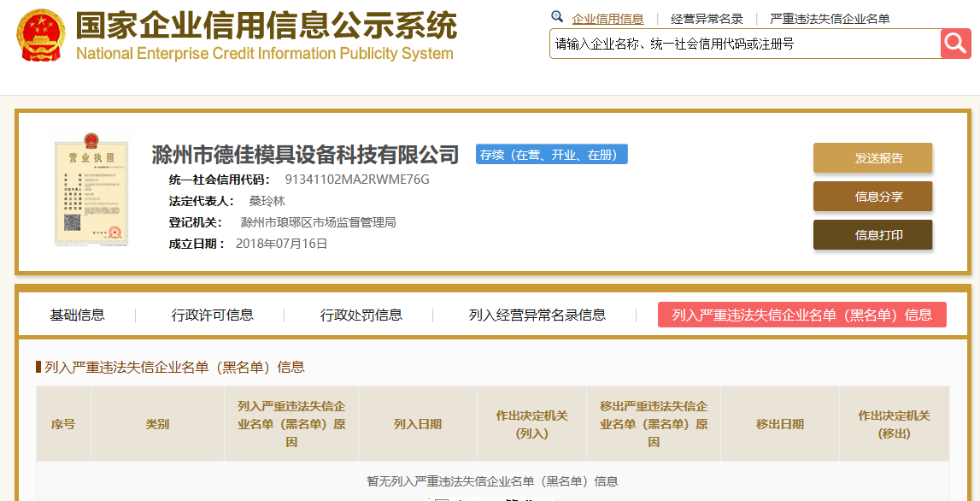Click the national emblem logo
This screenshot has width=980, height=501.
(41, 34)
